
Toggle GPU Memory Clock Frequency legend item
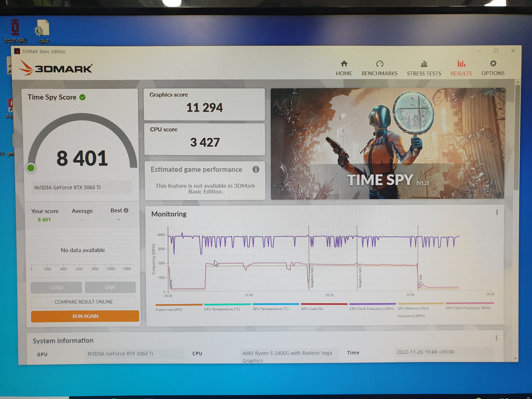click(421, 310)
